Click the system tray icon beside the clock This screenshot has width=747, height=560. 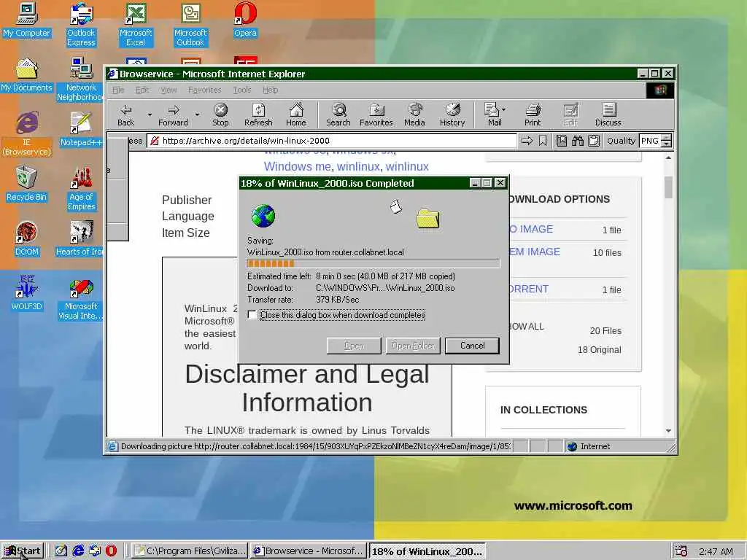[x=681, y=551]
